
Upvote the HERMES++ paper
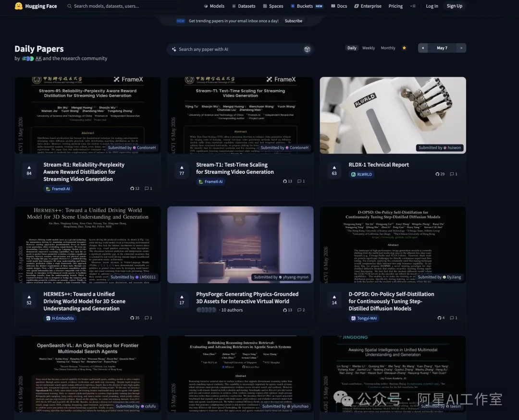coord(29,300)
